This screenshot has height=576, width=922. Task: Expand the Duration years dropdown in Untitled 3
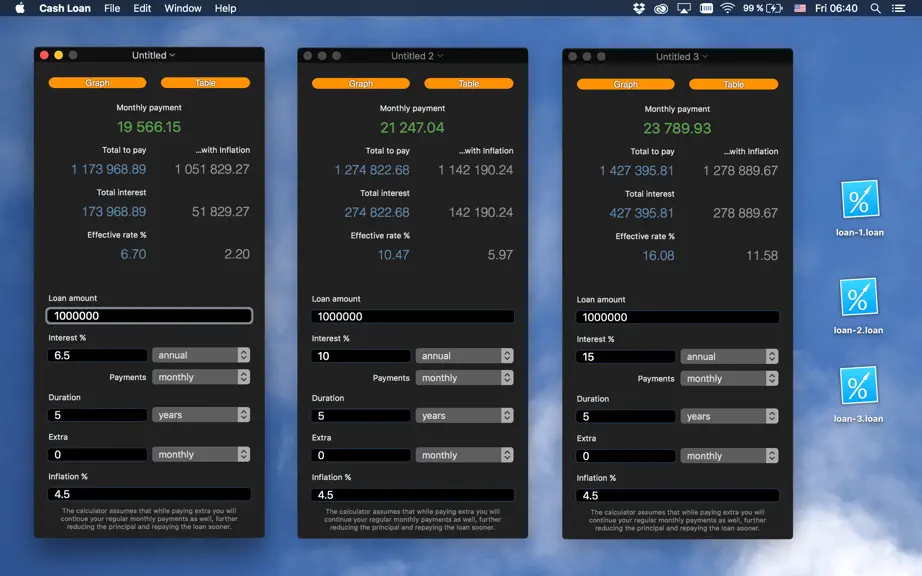click(x=729, y=416)
